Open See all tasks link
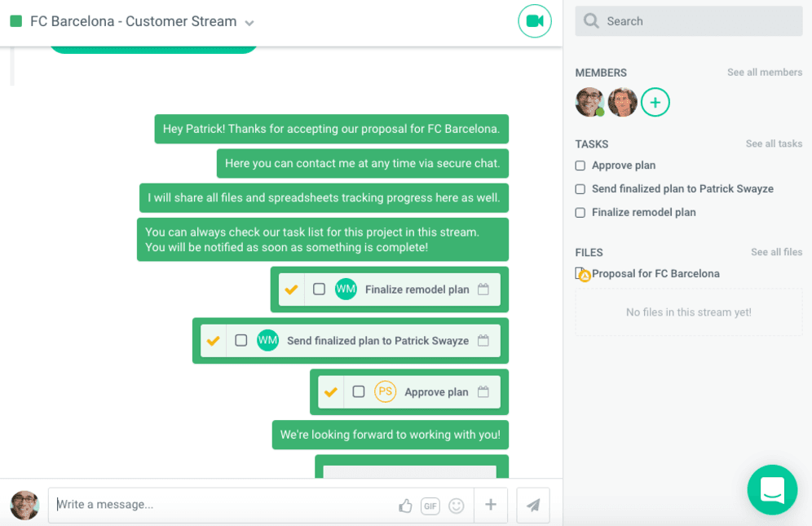The height and width of the screenshot is (526, 812). tap(774, 144)
